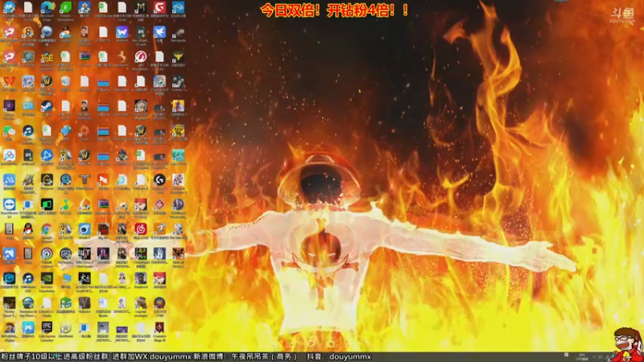
Task: Open the Crusader Kings III shortcut
Action: pos(159,327)
